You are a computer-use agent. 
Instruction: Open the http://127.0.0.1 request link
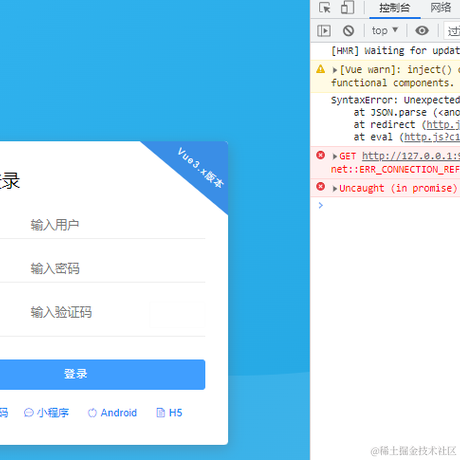click(x=411, y=156)
